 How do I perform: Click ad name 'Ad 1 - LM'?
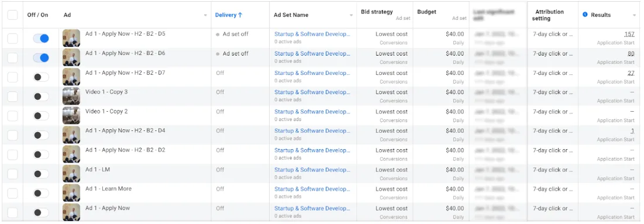(x=98, y=170)
